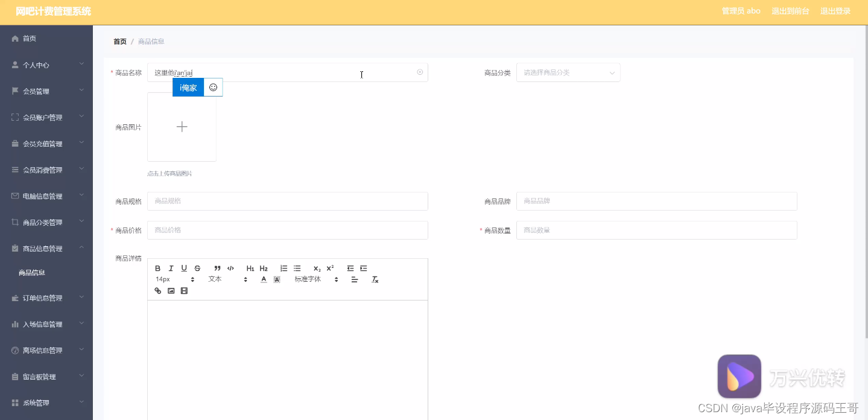
Task: Click the emoji smiley in the IME bar
Action: coord(213,87)
